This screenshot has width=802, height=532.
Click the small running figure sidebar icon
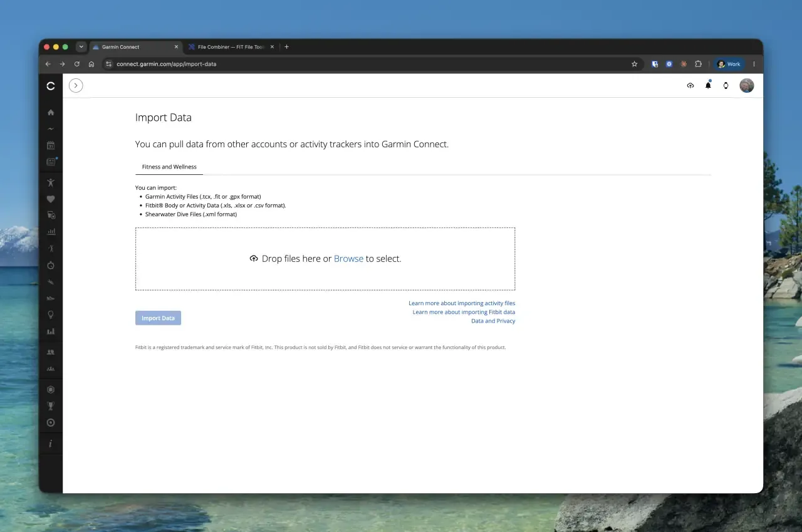pos(51,248)
